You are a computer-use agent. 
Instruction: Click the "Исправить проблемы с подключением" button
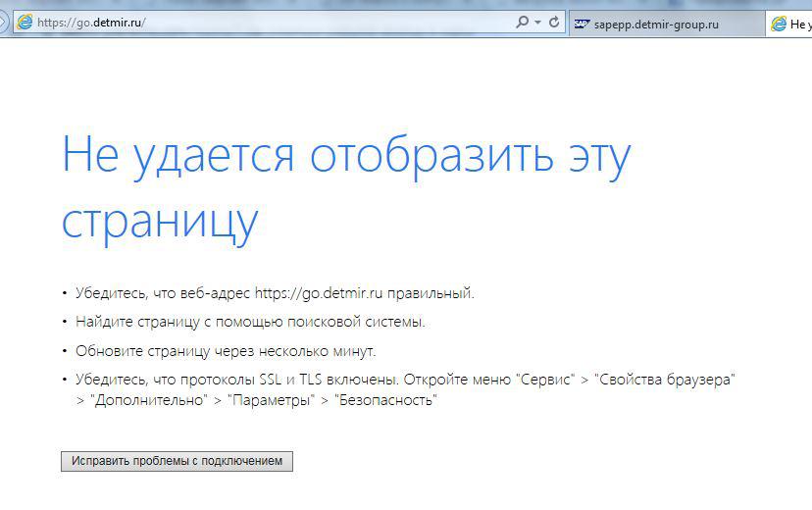pyautogui.click(x=177, y=461)
